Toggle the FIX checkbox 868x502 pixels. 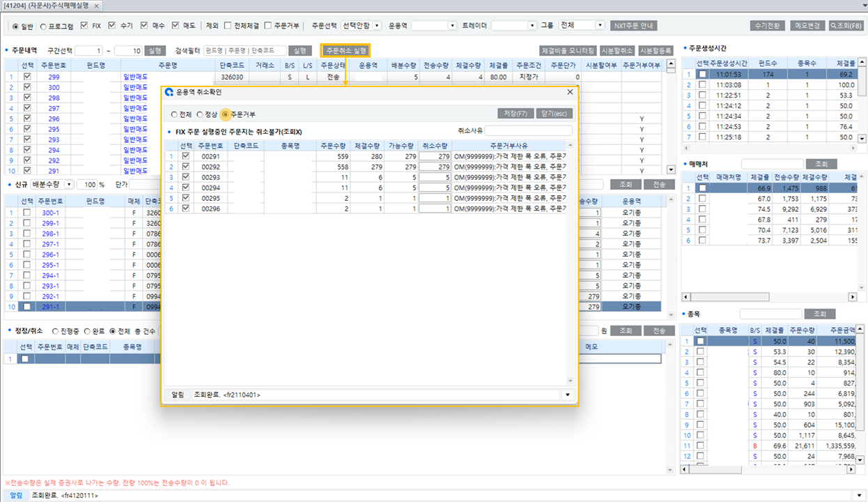(x=85, y=26)
